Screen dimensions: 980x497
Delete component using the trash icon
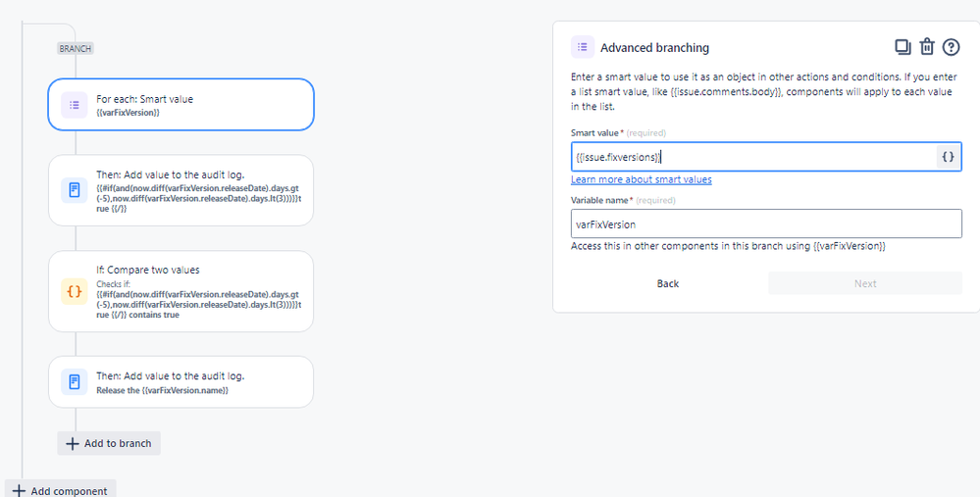click(x=927, y=47)
